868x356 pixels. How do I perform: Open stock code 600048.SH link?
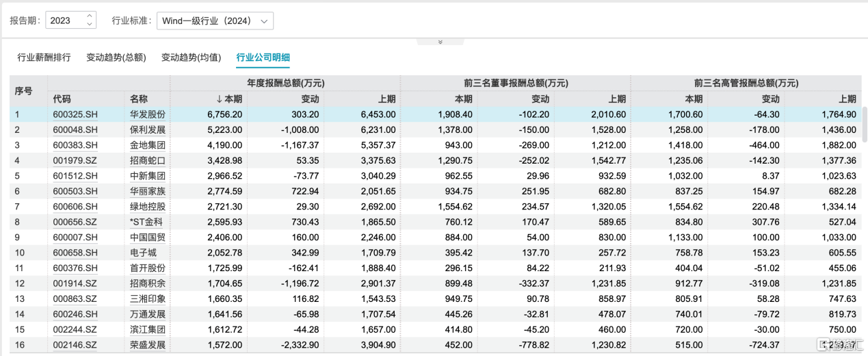click(75, 129)
